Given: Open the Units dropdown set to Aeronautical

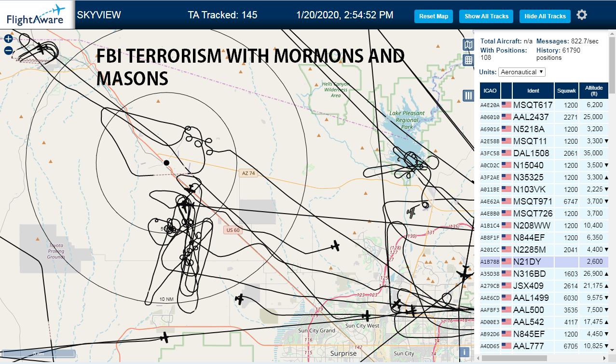Looking at the screenshot, I should coord(522,72).
